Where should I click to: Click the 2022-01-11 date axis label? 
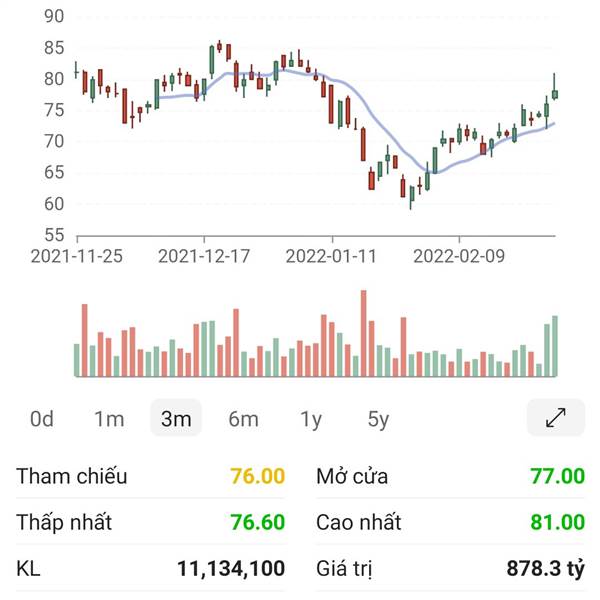[x=331, y=256]
